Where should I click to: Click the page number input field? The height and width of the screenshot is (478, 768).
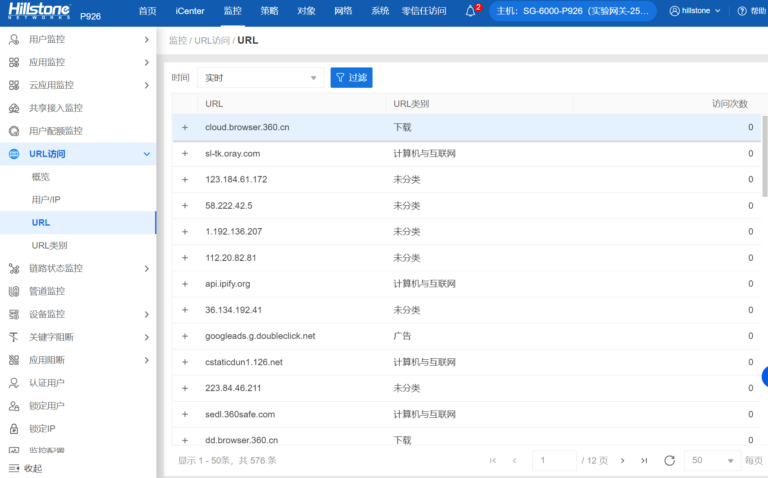tap(554, 460)
